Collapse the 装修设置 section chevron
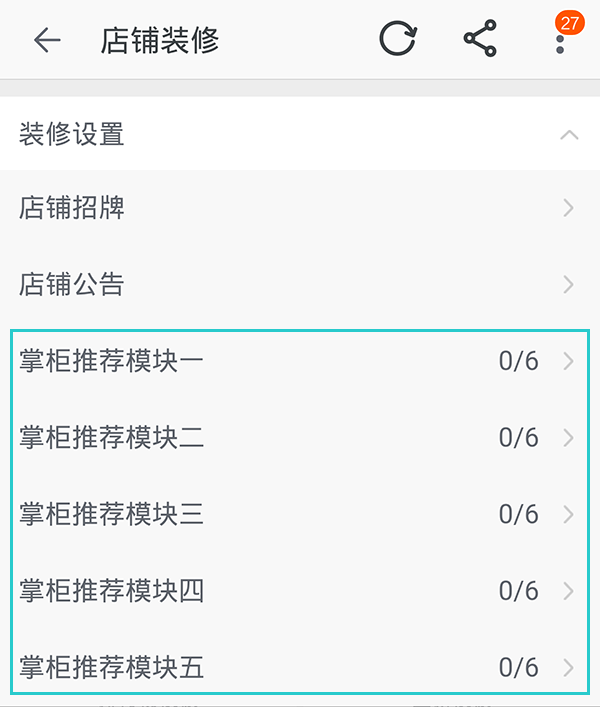 tap(569, 134)
